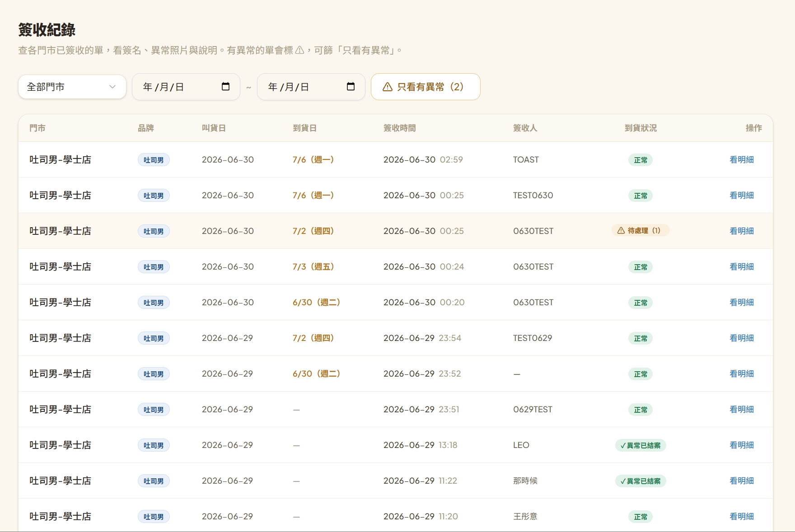795x532 pixels.
Task: Click the 叫貨日 column header
Action: [x=214, y=128]
